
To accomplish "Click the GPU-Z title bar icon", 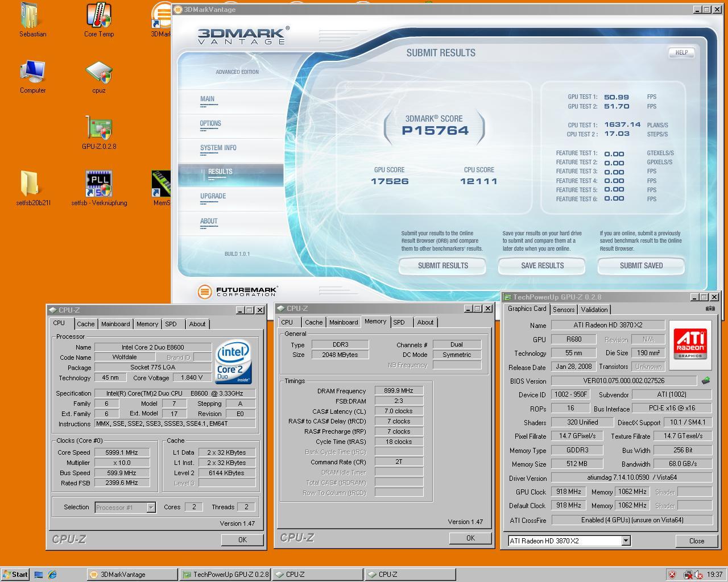I will [x=507, y=297].
